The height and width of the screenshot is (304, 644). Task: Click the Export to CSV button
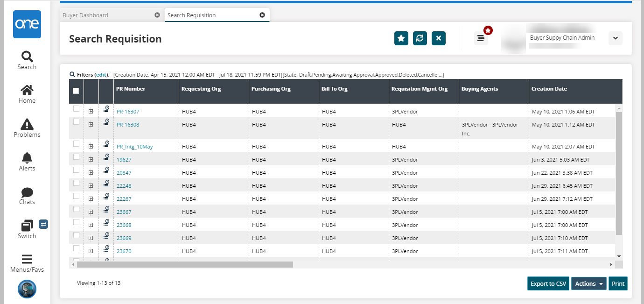[548, 283]
